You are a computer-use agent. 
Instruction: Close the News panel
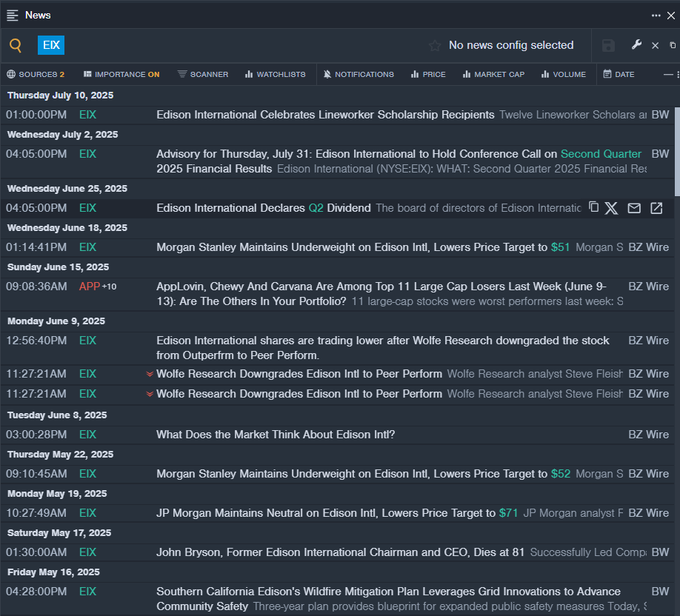pos(671,15)
